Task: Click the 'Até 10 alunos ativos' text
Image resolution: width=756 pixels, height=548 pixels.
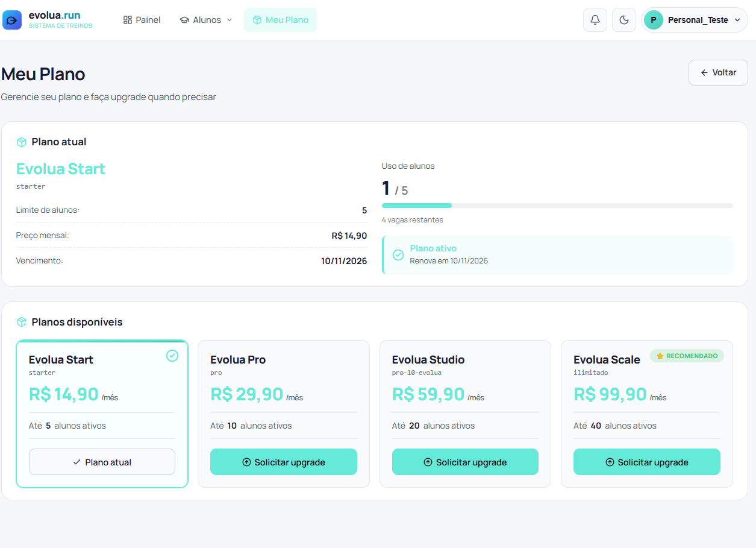Action: [251, 426]
